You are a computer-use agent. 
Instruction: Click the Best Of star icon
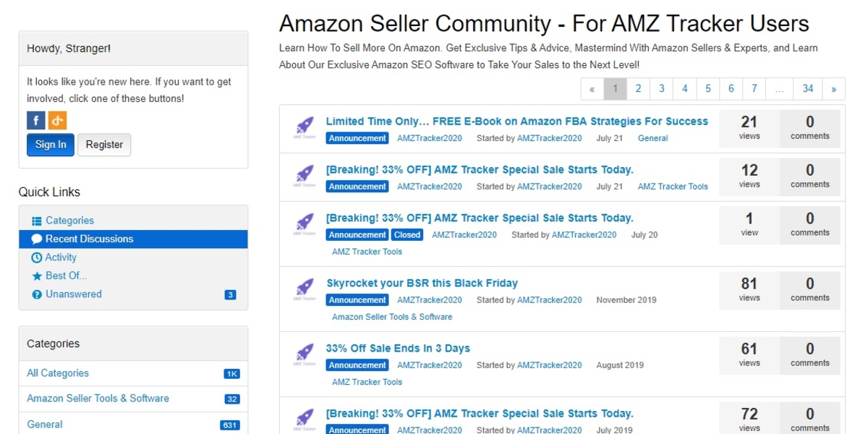point(37,276)
